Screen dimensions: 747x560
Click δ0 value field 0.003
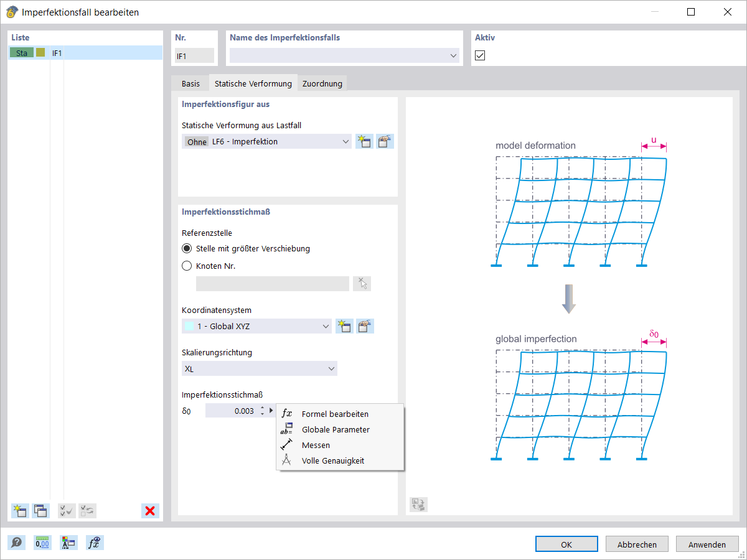coord(231,411)
